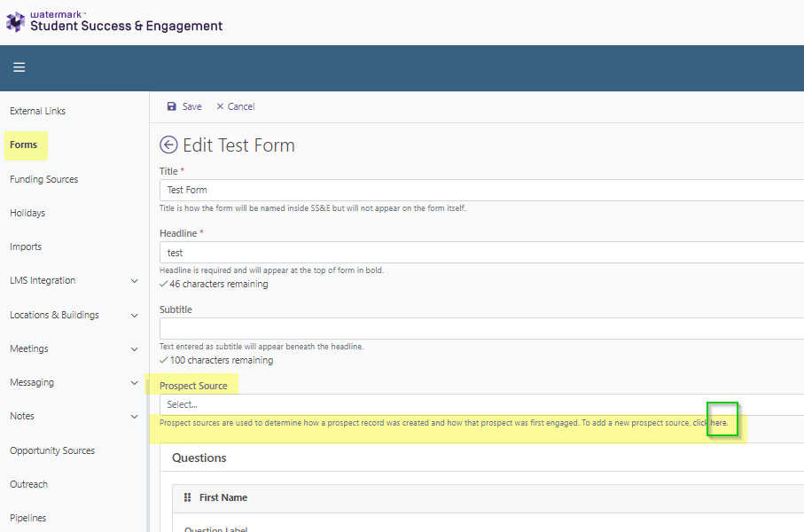Click the LMS Integration sidebar label

pos(43,280)
